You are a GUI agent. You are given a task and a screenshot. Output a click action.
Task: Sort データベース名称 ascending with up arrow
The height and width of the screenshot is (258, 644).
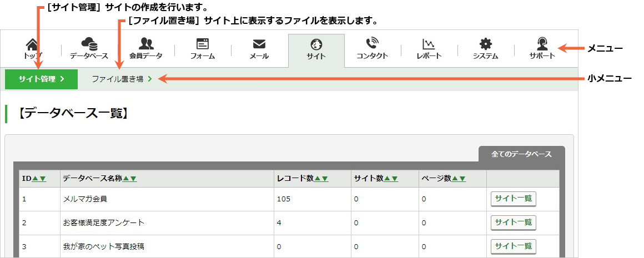pyautogui.click(x=126, y=179)
